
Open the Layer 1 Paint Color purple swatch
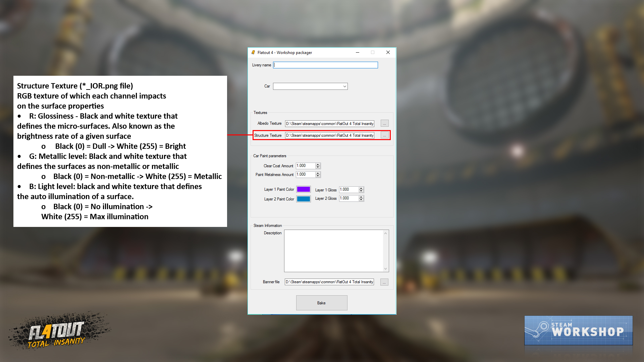[304, 189]
